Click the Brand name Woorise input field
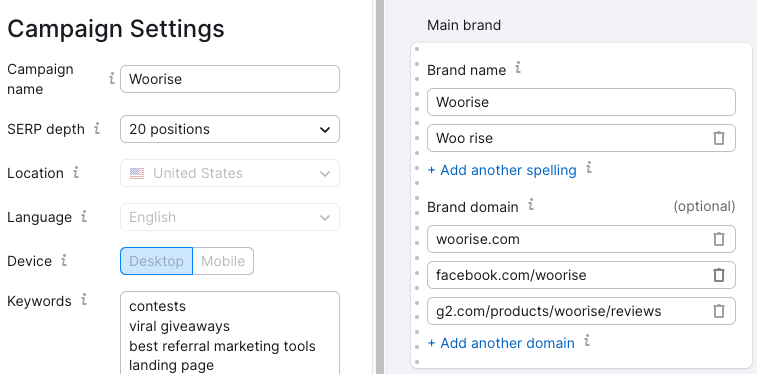The image size is (757, 374). point(581,102)
